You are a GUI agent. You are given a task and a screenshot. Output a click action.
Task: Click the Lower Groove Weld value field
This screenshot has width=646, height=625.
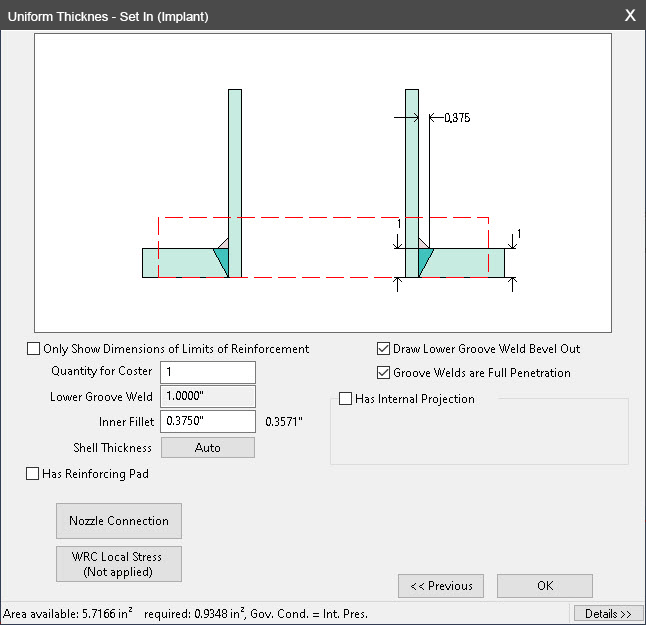point(208,396)
